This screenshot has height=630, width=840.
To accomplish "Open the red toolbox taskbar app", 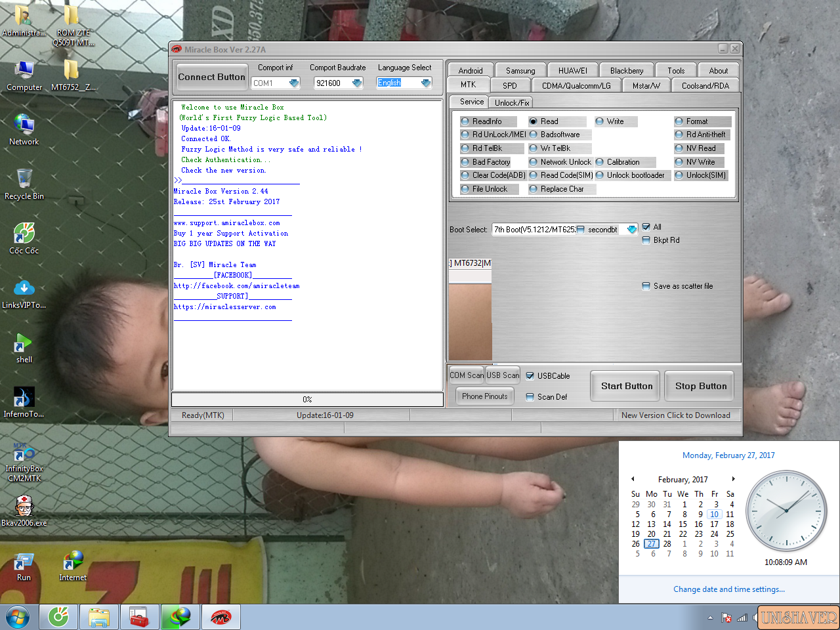I will [139, 617].
